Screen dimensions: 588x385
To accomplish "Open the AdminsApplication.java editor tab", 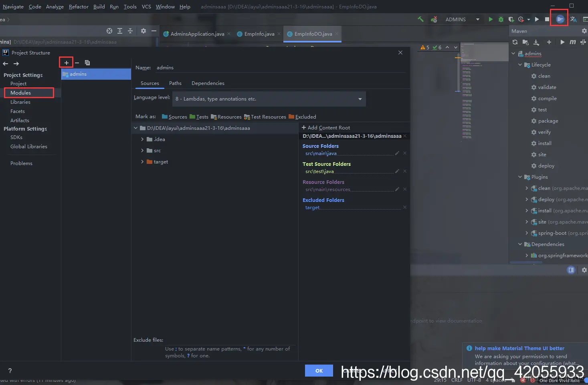I will 197,34.
